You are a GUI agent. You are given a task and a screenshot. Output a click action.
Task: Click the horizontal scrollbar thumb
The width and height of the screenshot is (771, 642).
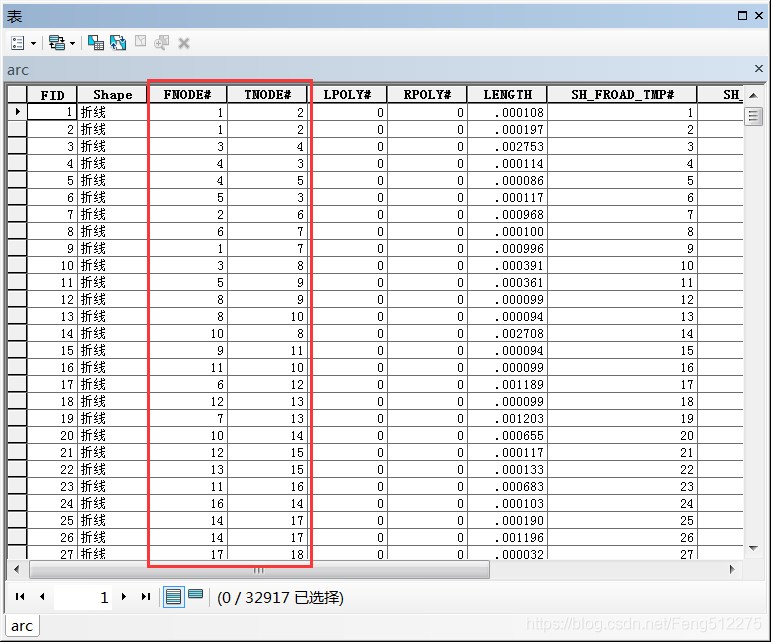259,570
